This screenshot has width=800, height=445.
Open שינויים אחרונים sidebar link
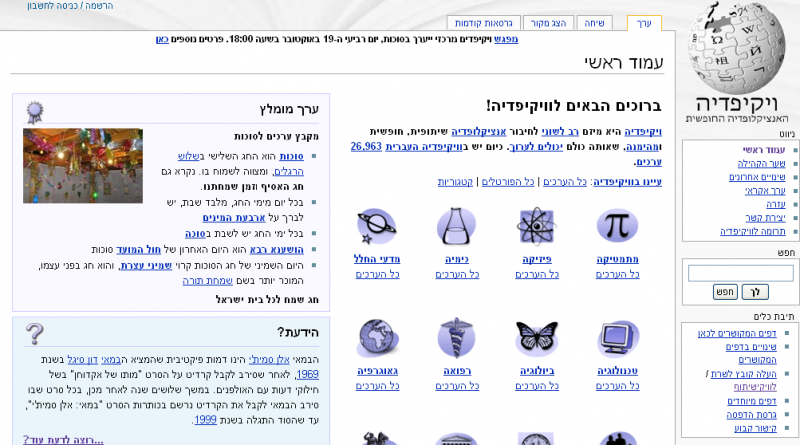757,177
